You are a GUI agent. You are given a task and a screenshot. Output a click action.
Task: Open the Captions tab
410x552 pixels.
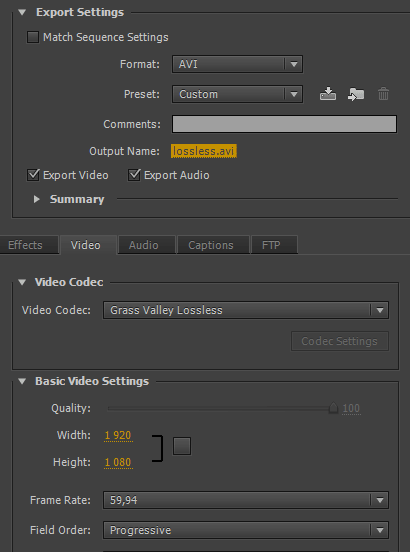tap(213, 245)
